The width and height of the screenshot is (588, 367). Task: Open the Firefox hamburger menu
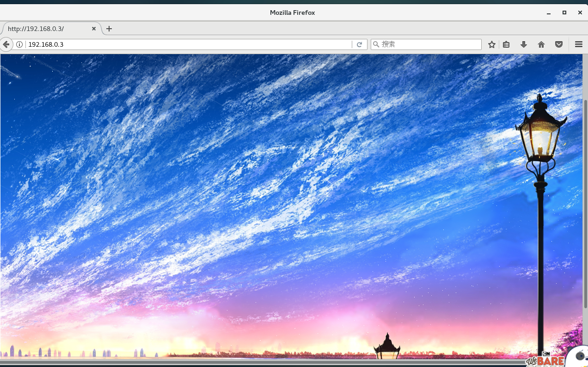(x=578, y=44)
